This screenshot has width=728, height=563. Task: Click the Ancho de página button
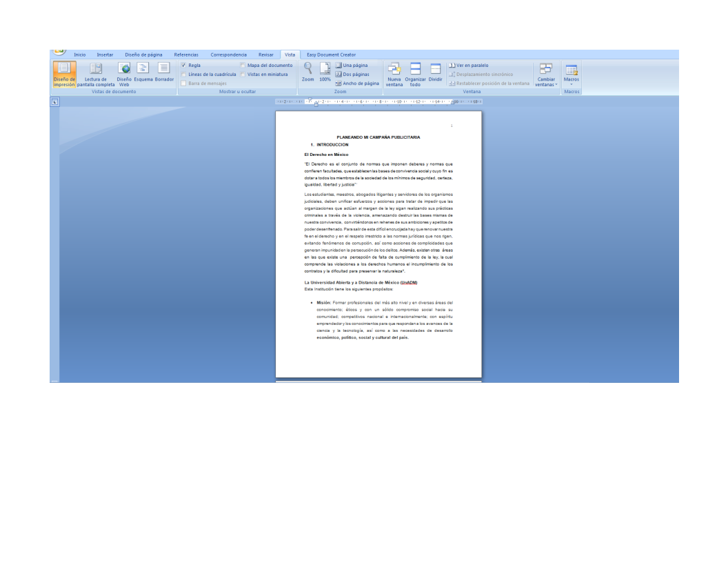(x=357, y=83)
